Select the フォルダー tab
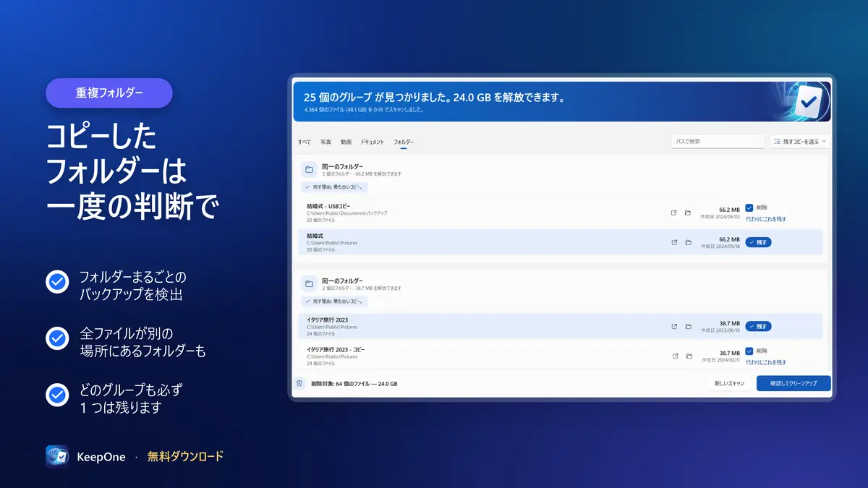 pos(404,142)
